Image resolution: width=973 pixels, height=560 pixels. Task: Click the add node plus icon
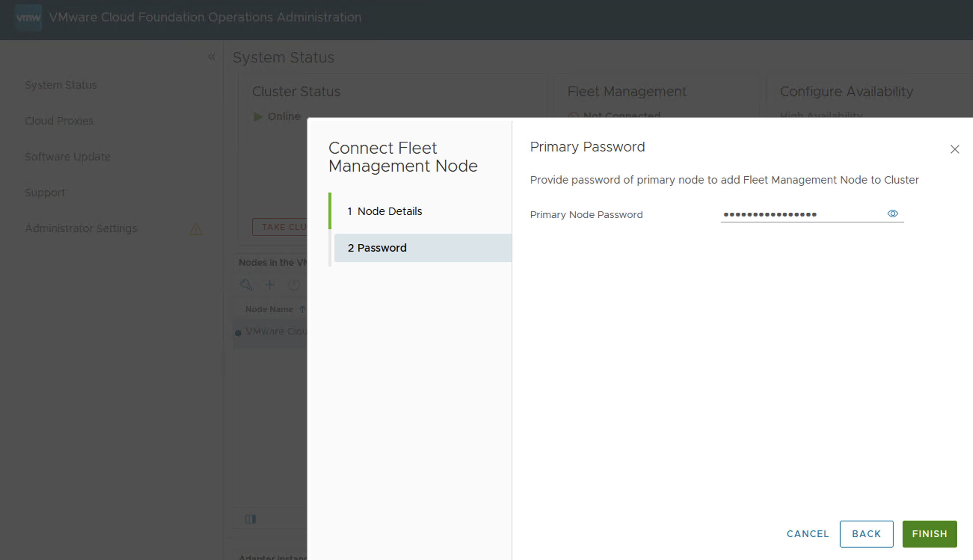click(270, 285)
